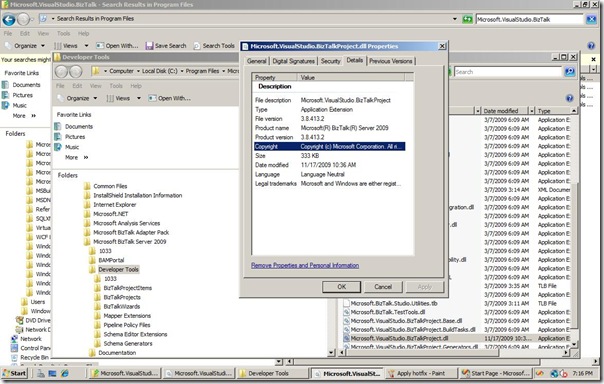The image size is (604, 384).
Task: Click the back arrow in Search Results window
Action: [x=9, y=19]
